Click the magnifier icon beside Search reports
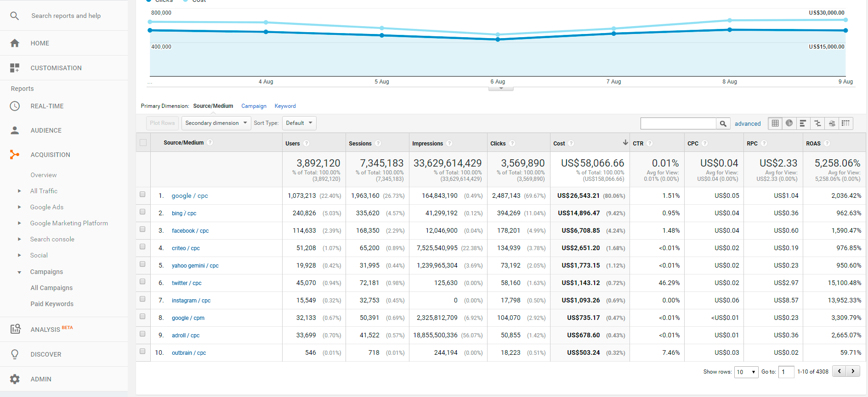868x397 pixels. pos(15,16)
